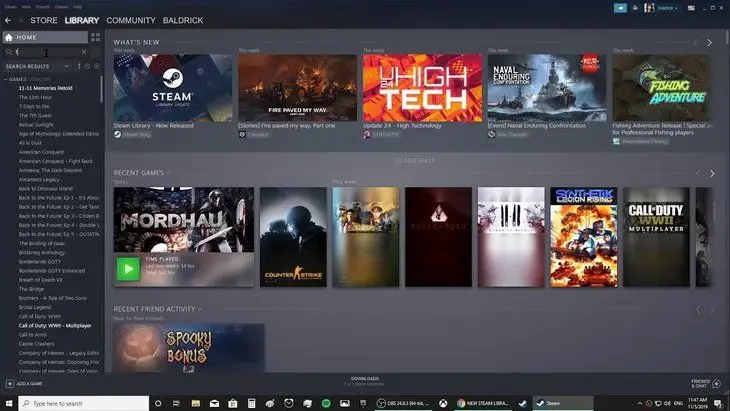Click the Windows taskbar search box
This screenshot has width=730, height=411.
[x=84, y=403]
